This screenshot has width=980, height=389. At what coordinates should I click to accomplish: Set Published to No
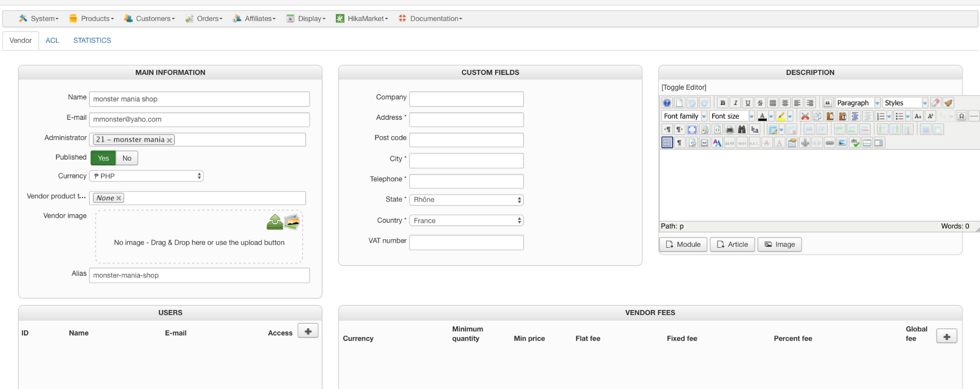[x=127, y=158]
